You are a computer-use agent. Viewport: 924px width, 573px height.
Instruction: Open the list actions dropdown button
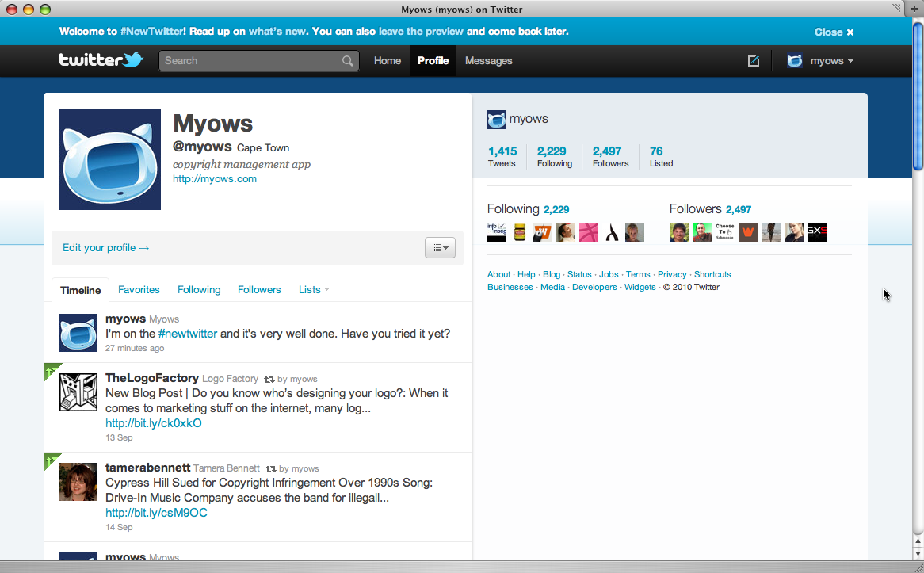440,248
